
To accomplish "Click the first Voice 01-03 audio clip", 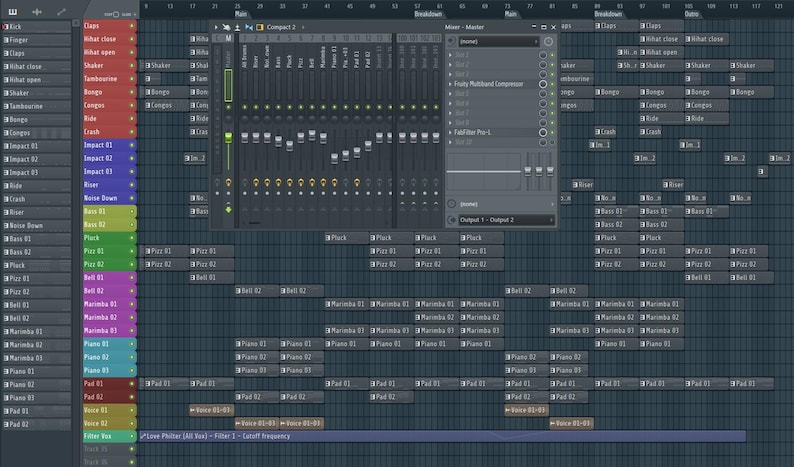I will coord(212,410).
